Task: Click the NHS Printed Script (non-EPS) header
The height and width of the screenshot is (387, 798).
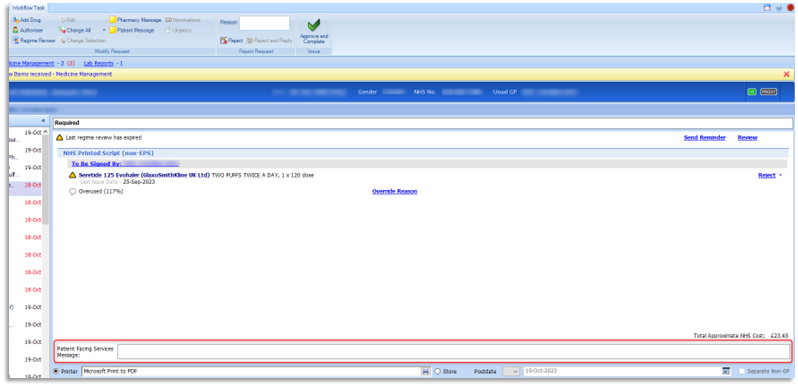Action: [x=108, y=153]
